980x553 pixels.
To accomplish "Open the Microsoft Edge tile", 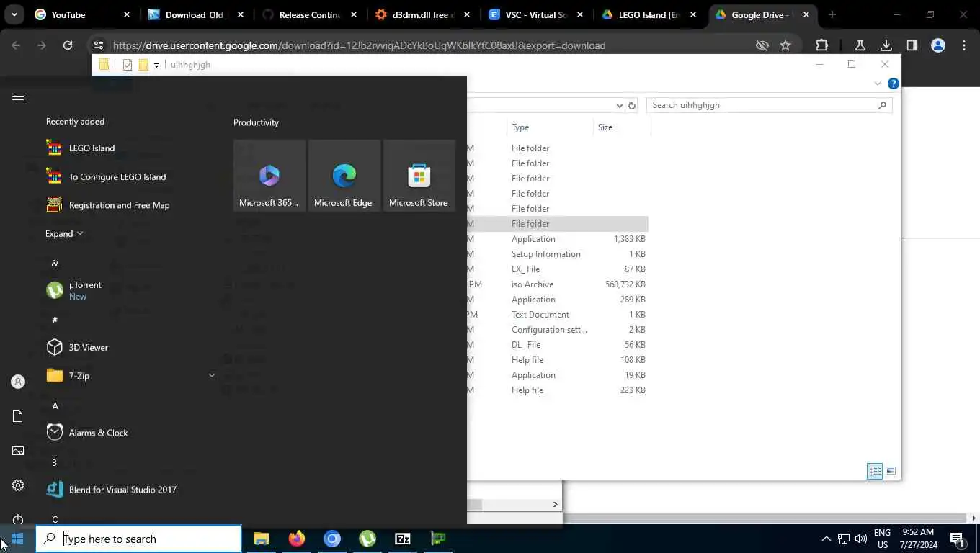I will click(x=344, y=176).
